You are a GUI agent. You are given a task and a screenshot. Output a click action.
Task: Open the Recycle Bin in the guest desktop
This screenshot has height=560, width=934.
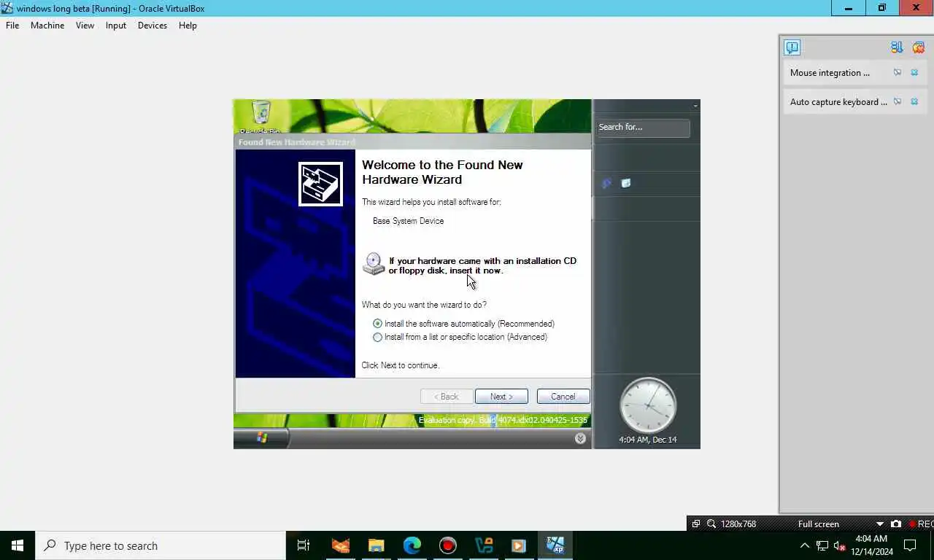pos(260,114)
